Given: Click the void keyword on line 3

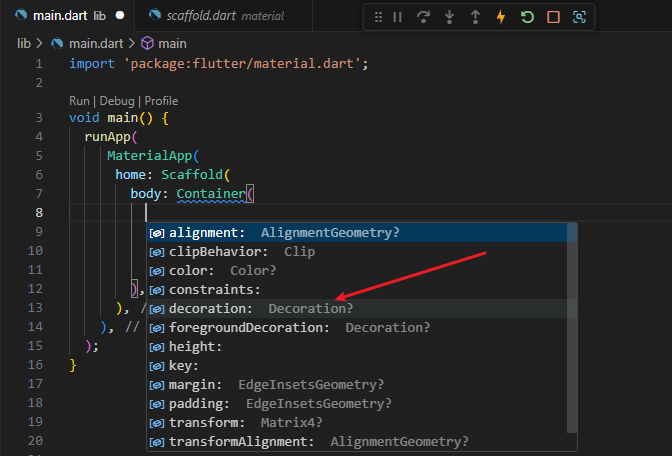Looking at the screenshot, I should click(x=84, y=117).
